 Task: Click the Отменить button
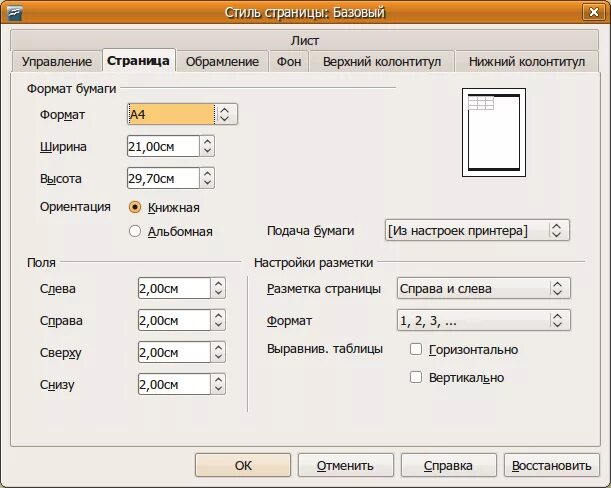click(x=346, y=465)
